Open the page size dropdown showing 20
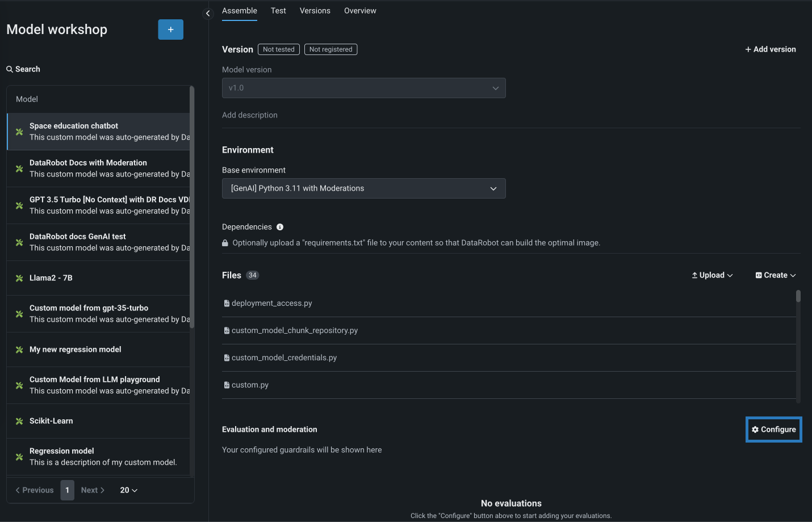This screenshot has width=812, height=522. 128,490
